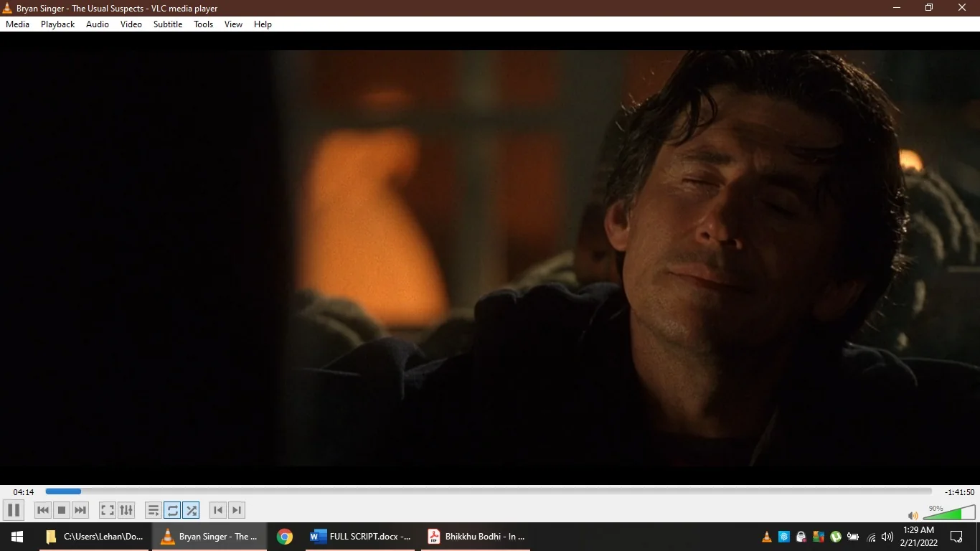Click the elapsed time 04:14
Image resolution: width=980 pixels, height=551 pixels.
(x=24, y=492)
